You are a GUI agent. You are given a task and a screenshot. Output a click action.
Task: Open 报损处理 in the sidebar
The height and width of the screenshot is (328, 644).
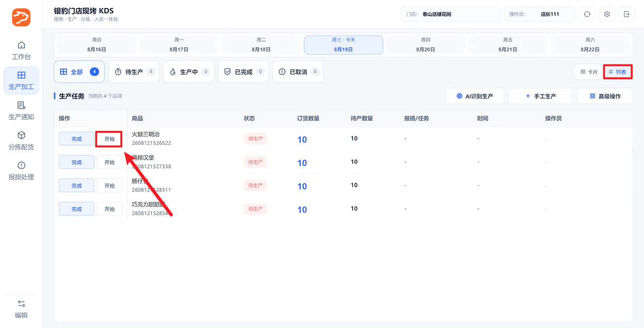tap(21, 171)
